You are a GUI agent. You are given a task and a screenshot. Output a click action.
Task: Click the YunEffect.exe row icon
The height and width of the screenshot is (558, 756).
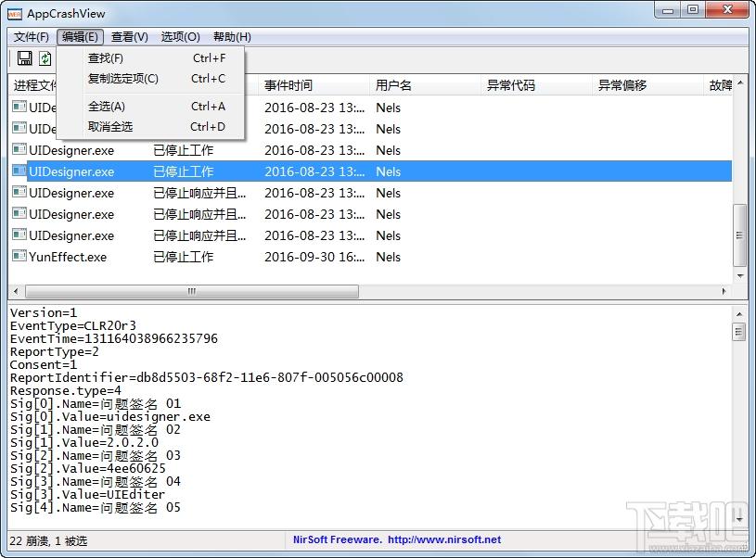point(19,256)
